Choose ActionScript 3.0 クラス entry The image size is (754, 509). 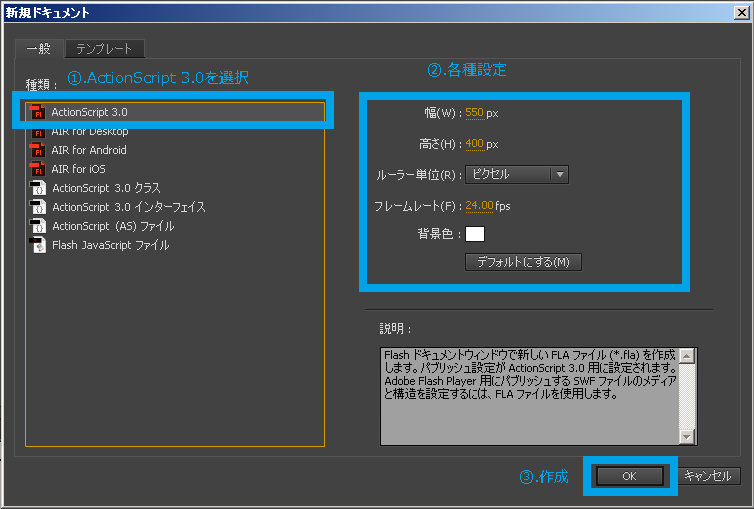point(175,188)
